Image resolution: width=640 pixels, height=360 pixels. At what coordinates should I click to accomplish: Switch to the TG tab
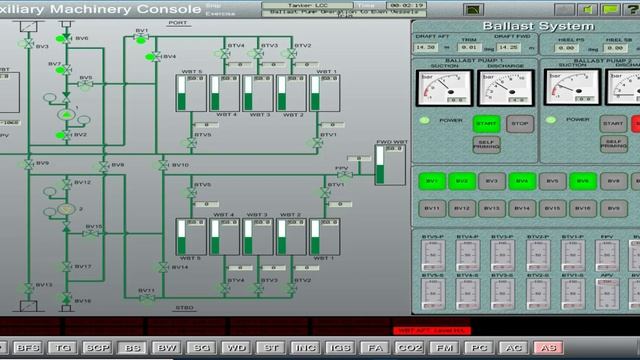(x=62, y=347)
